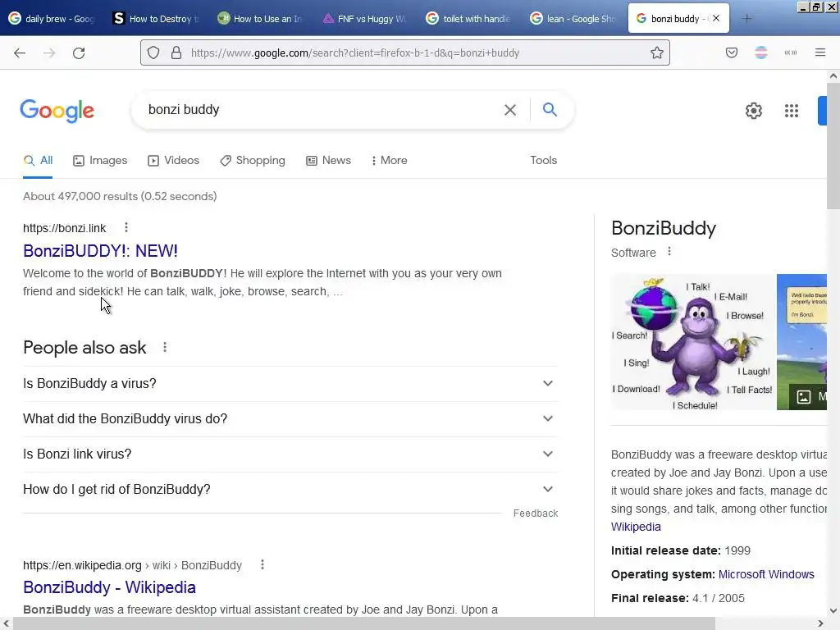Click the scroll right arrow at bottom
Viewport: 840px width, 630px height.
820,623
